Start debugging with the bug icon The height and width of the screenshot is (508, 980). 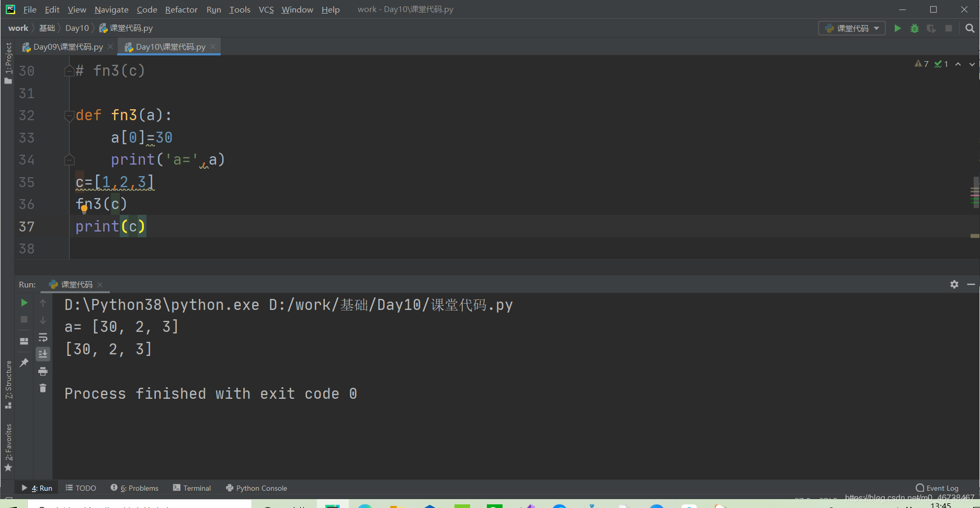pyautogui.click(x=915, y=28)
